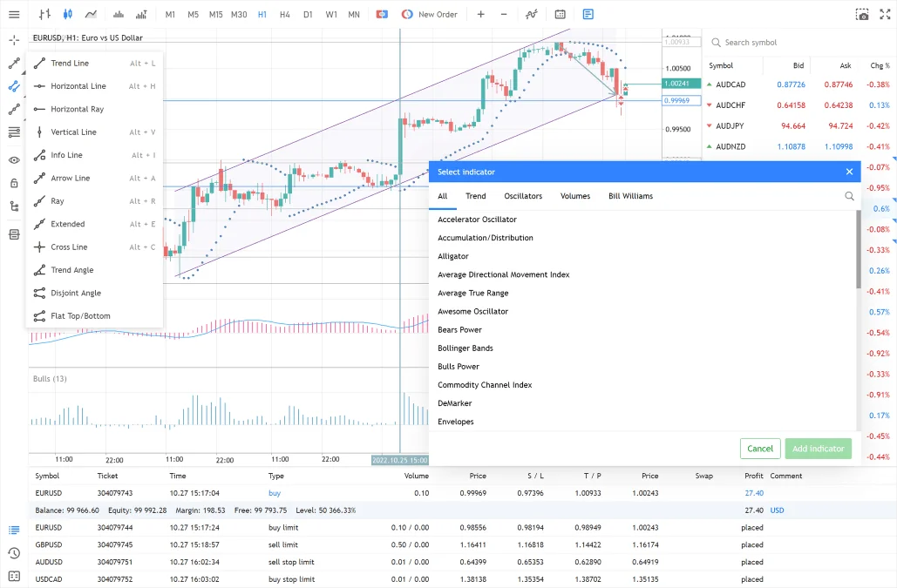
Task: Open the economic calendar
Action: (559, 15)
